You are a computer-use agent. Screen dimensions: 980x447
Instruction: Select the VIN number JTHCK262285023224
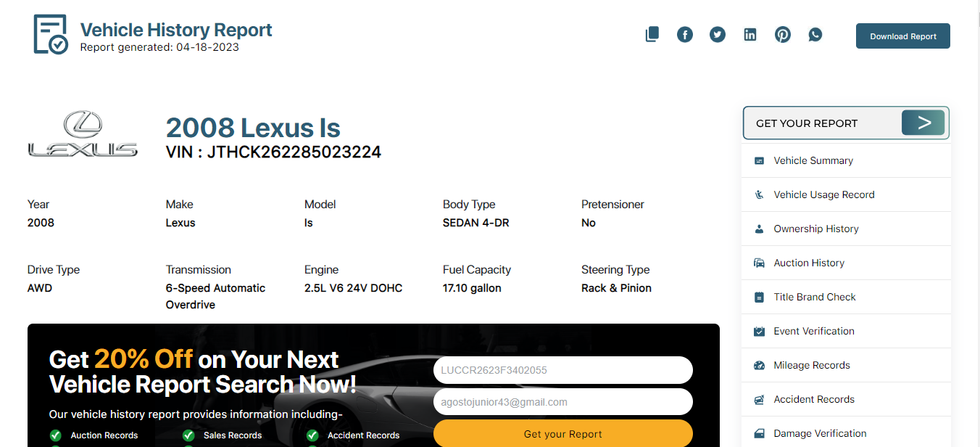294,152
